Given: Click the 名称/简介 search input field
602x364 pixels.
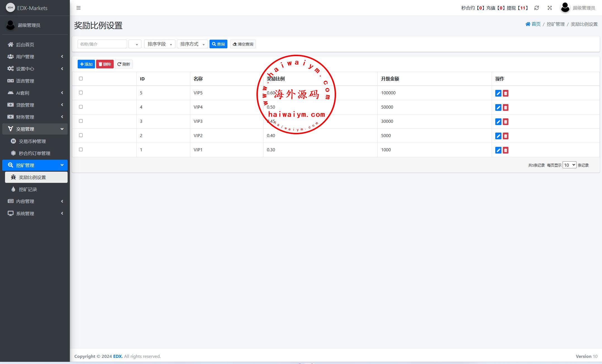Looking at the screenshot, I should tap(102, 44).
